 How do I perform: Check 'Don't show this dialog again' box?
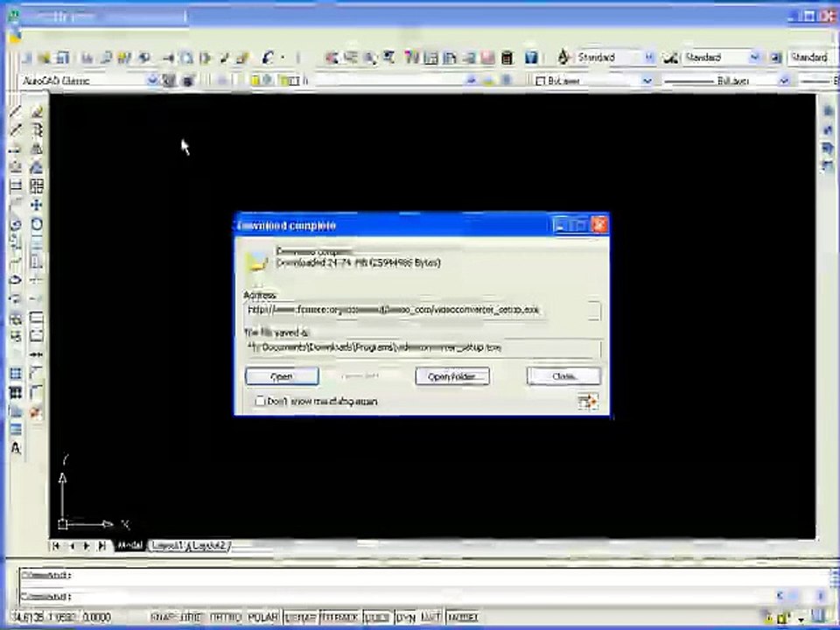(x=260, y=401)
